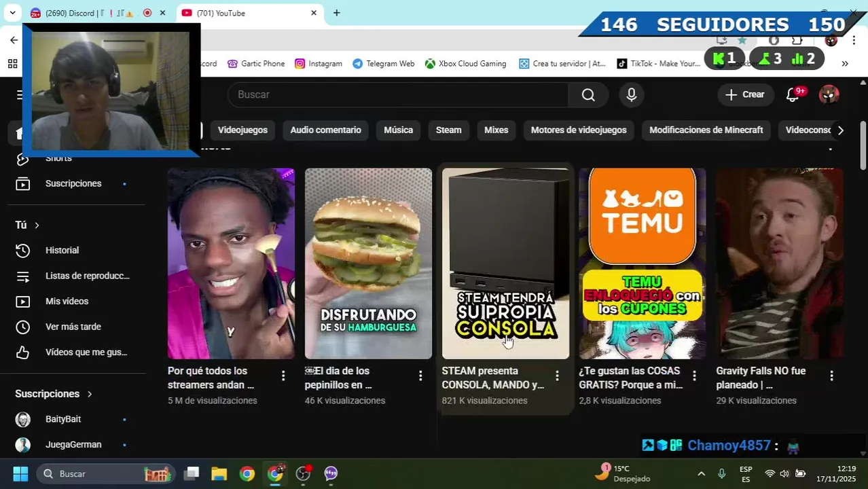868x489 pixels.
Task: Click Suscripciones sidebar icon
Action: pyautogui.click(x=23, y=184)
